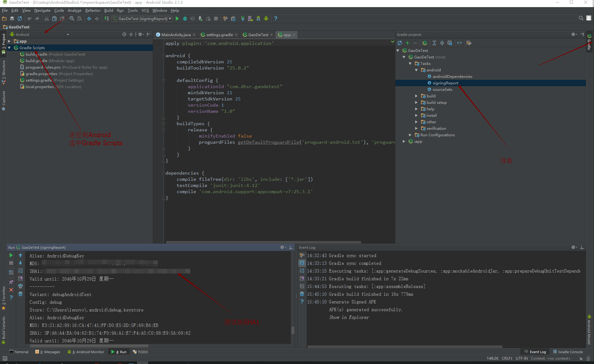Expand the app module in Project tree
Screen dimensions: 594x364
coord(9,41)
